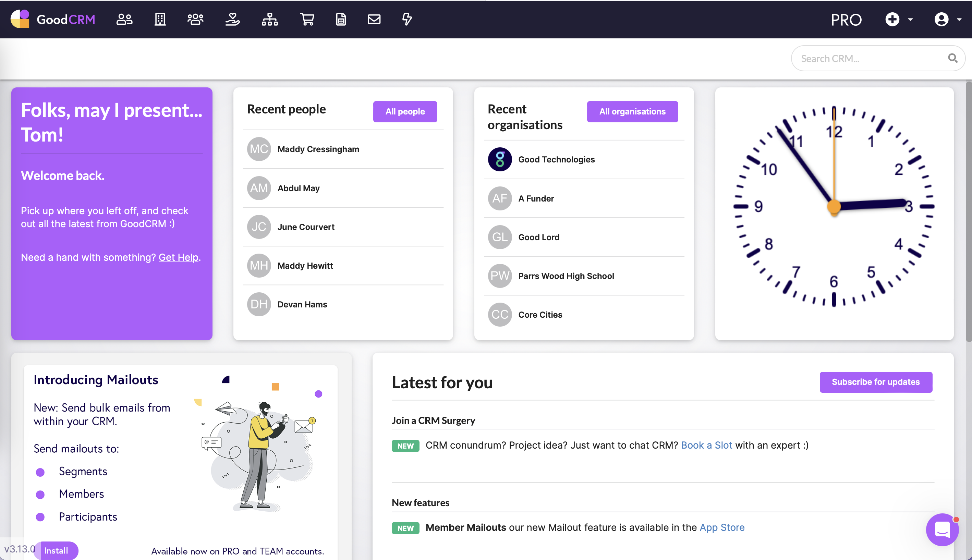Click Book a Slot link
972x560 pixels.
coord(706,445)
